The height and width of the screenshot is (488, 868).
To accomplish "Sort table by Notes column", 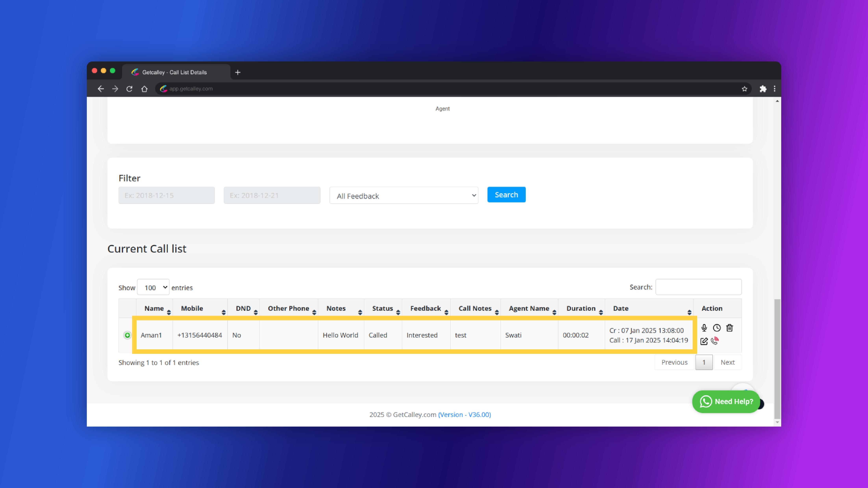I will tap(341, 308).
